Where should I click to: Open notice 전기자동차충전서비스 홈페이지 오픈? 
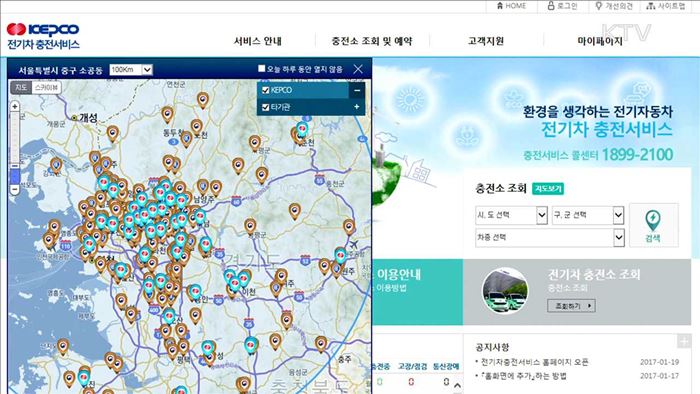[534, 362]
